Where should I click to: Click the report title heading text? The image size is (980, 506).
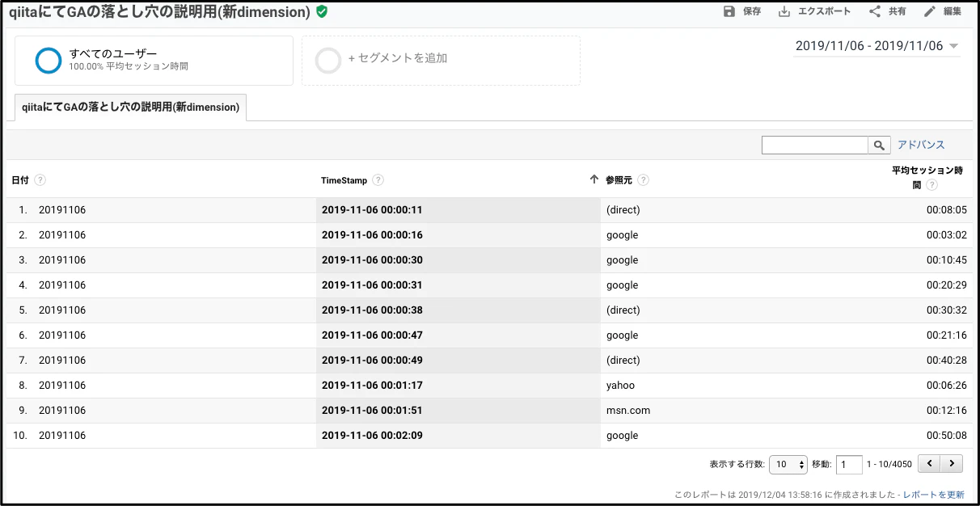point(159,12)
